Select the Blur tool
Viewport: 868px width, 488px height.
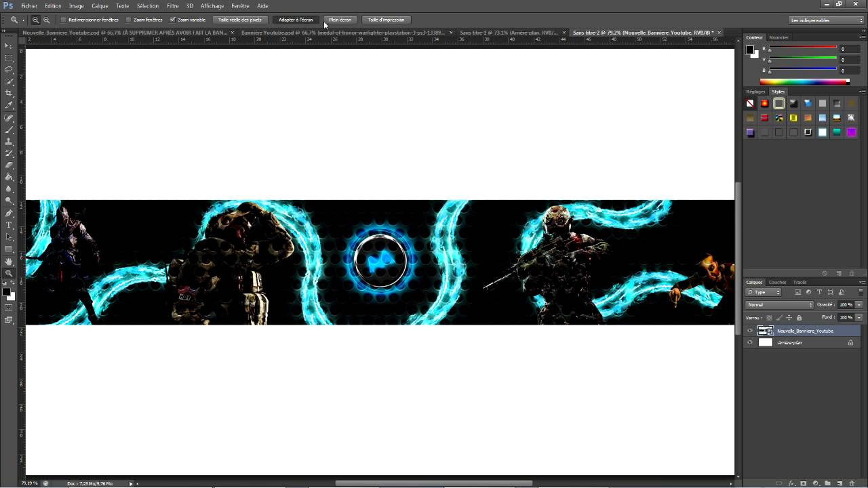9,188
